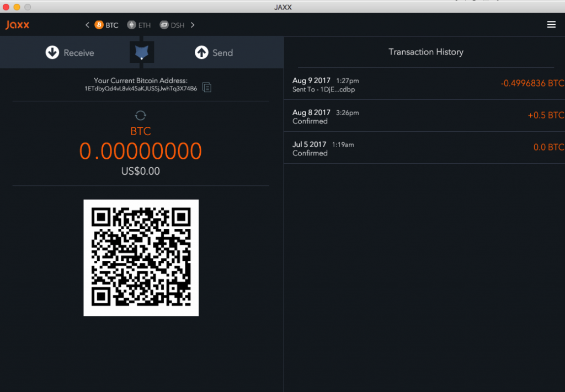Close the JAXX window
Image resolution: width=565 pixels, height=392 pixels.
click(6, 7)
